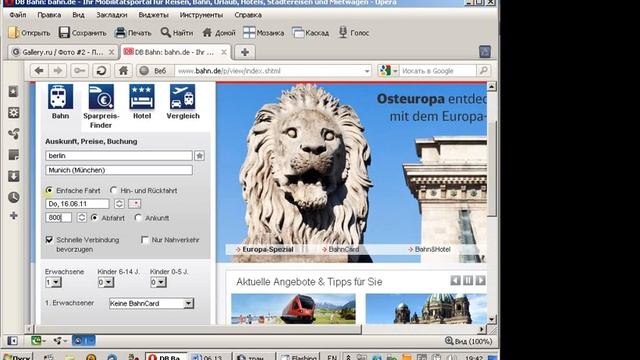
Task: Open Erwachsene count dropdown
Action: 53,282
